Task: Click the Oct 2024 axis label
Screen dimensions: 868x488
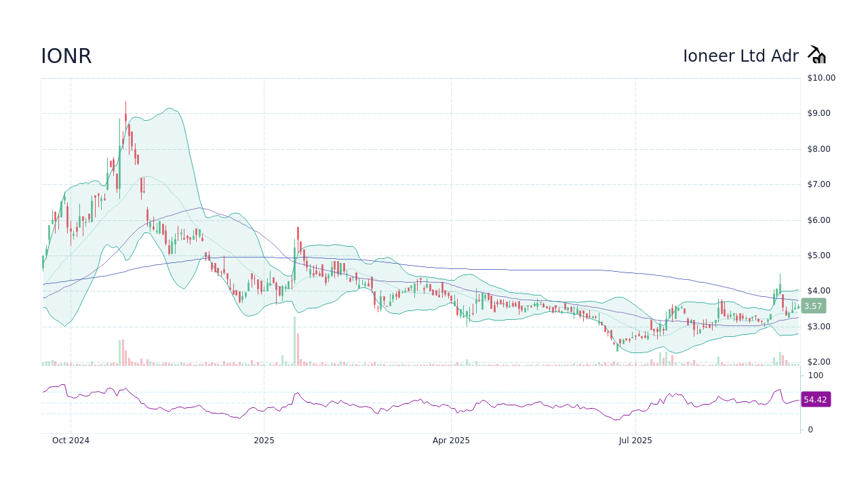Action: [71, 441]
